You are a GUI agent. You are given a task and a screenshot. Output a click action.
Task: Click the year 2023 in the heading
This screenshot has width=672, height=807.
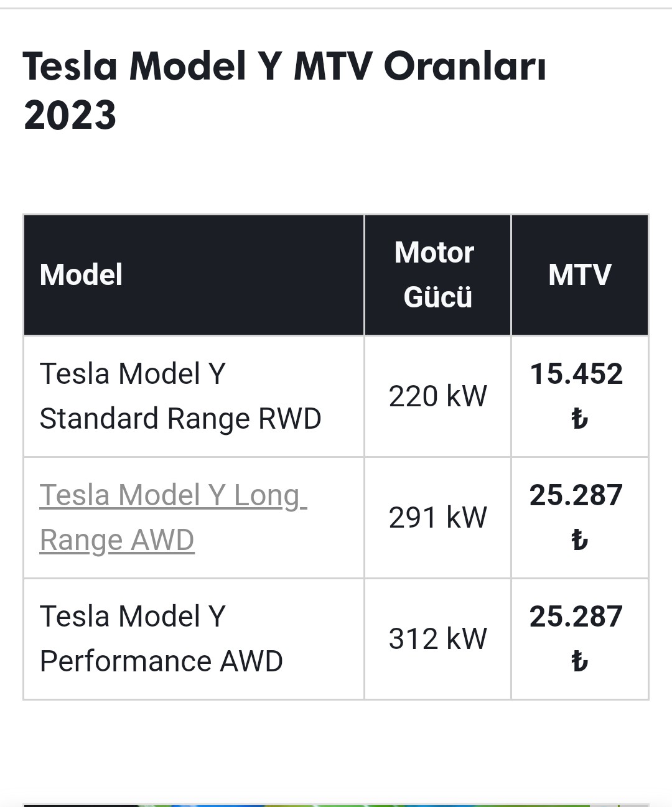click(70, 116)
